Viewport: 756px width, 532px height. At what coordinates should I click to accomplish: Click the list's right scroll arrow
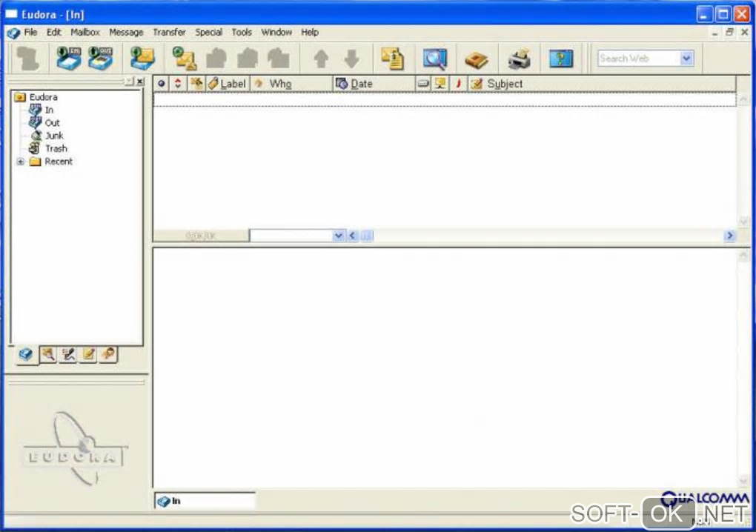click(x=729, y=236)
